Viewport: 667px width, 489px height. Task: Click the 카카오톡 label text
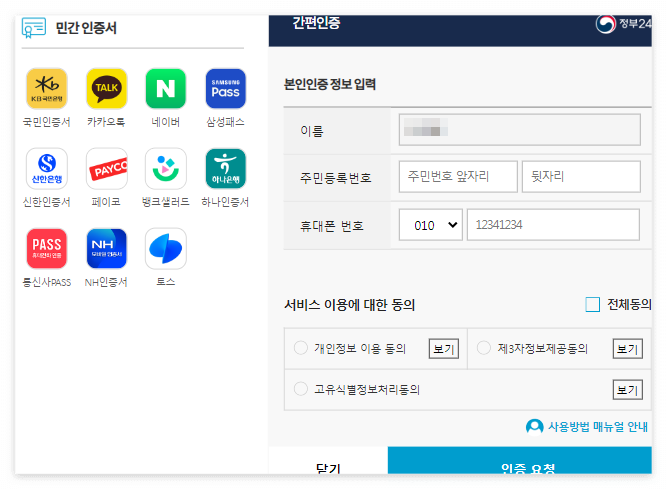(106, 122)
